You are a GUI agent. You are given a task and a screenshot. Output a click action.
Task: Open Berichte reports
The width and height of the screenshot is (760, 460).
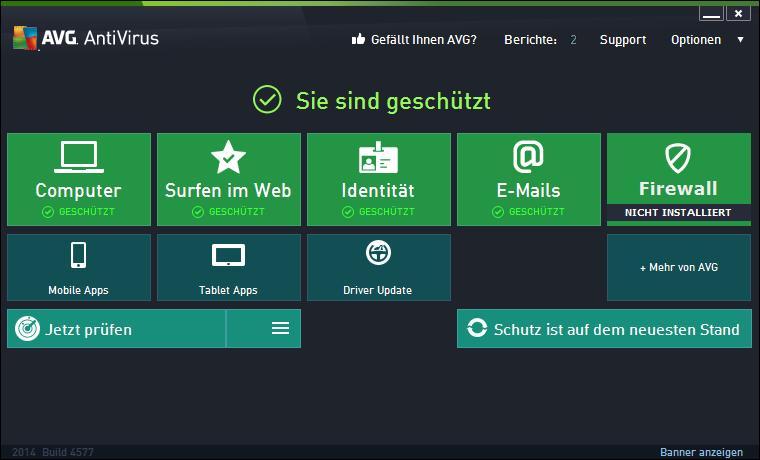tap(530, 40)
